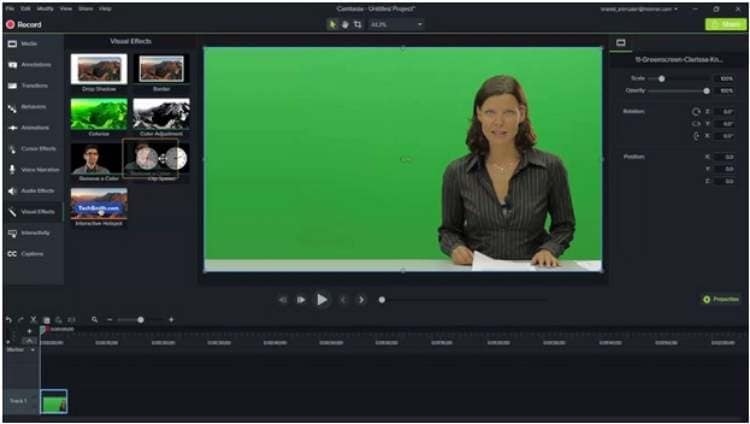This screenshot has height=424, width=750.
Task: Click the visual properties tab icon
Action: 621,43
